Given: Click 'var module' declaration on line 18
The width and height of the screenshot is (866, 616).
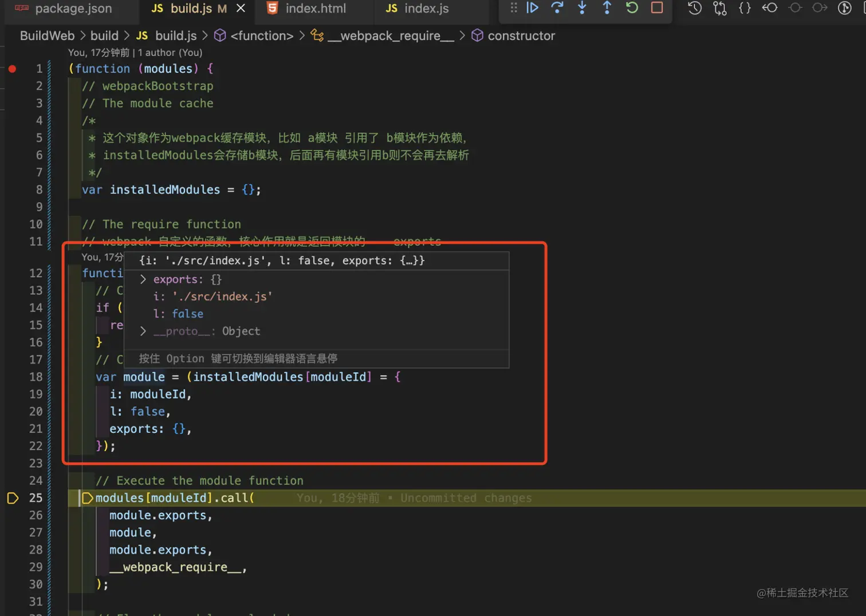Looking at the screenshot, I should coord(130,377).
